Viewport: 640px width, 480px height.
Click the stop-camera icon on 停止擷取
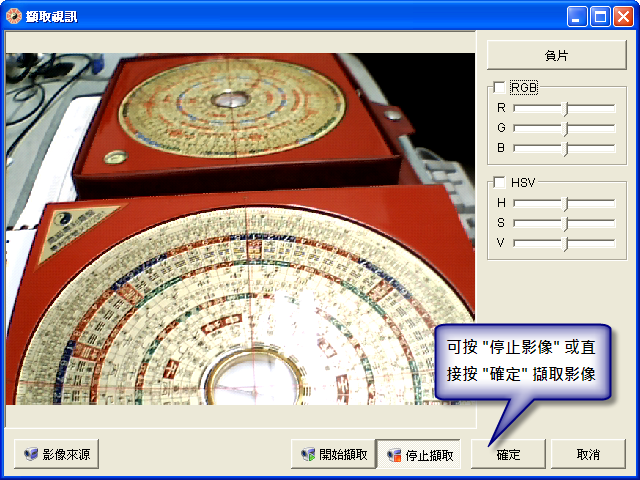(x=394, y=455)
